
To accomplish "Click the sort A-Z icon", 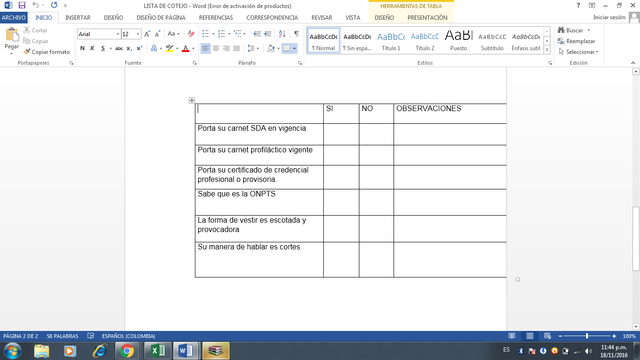I will (282, 34).
